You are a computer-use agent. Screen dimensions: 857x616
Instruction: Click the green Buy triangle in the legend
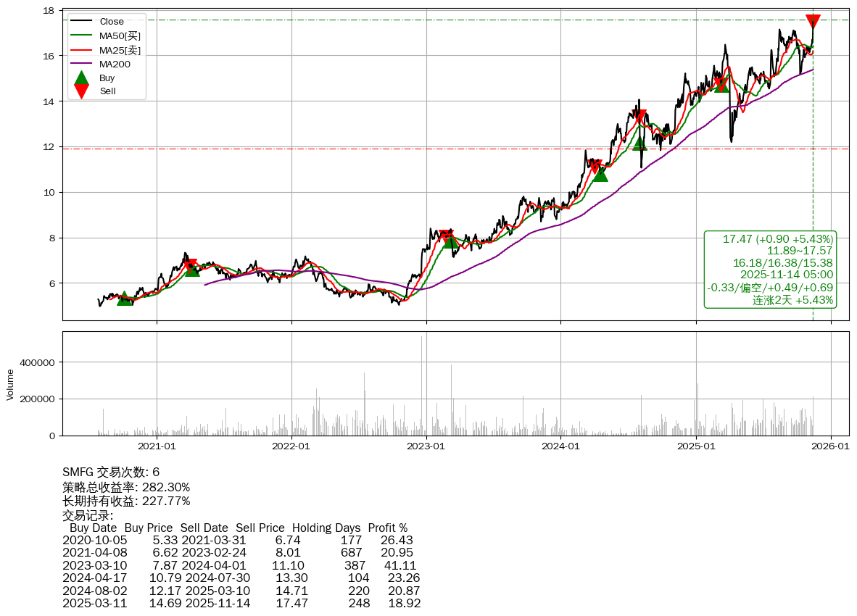pyautogui.click(x=82, y=78)
